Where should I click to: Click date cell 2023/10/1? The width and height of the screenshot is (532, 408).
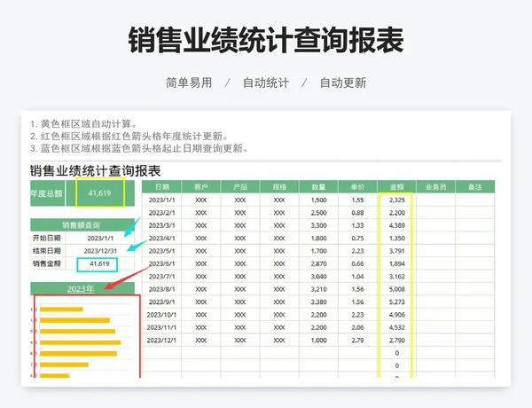point(162,315)
